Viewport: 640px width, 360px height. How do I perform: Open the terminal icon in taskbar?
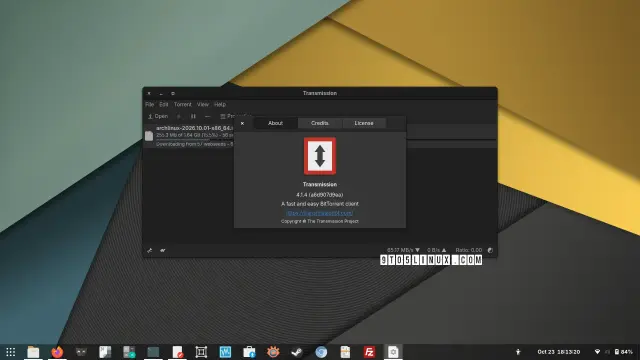click(153, 352)
